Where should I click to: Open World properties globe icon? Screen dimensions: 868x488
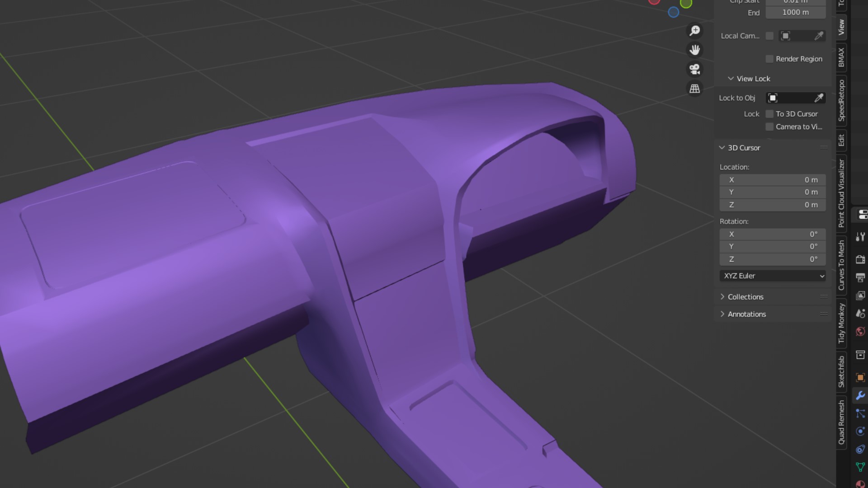[x=860, y=332]
